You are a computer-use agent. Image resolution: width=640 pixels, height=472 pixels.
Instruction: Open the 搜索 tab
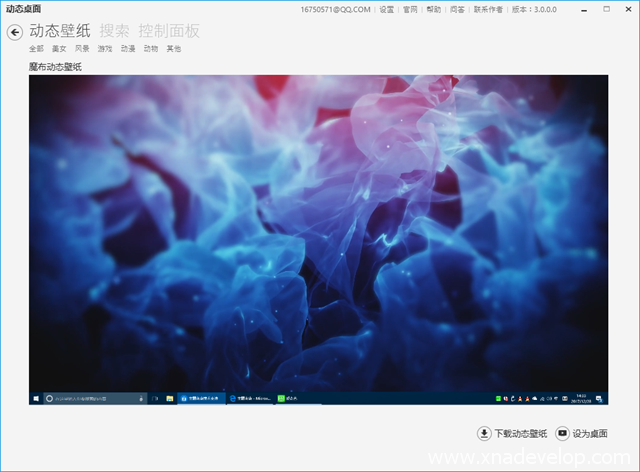115,31
